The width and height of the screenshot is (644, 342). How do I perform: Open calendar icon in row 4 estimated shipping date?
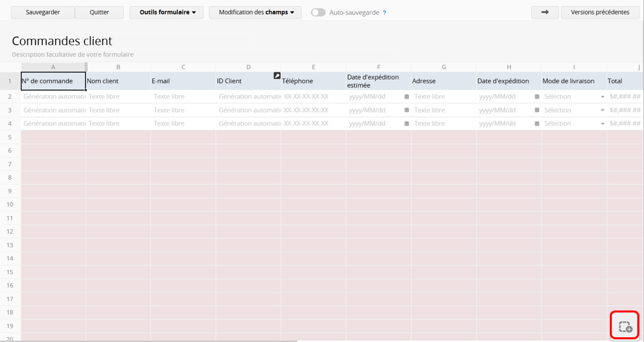407,123
